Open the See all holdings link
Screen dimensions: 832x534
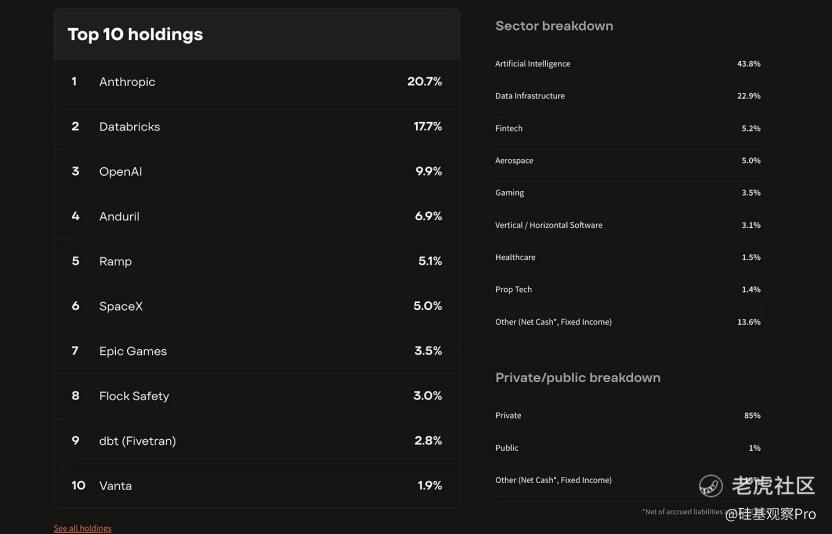[x=82, y=528]
